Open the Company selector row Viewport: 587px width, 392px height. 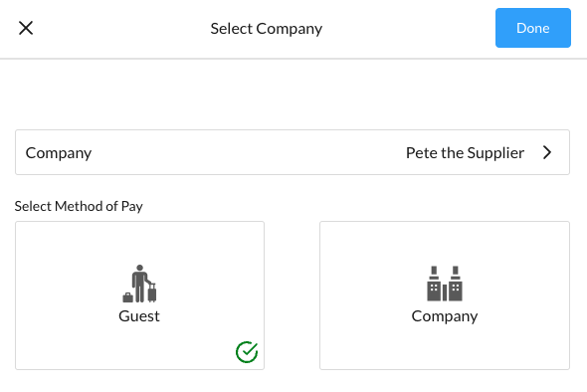293,152
